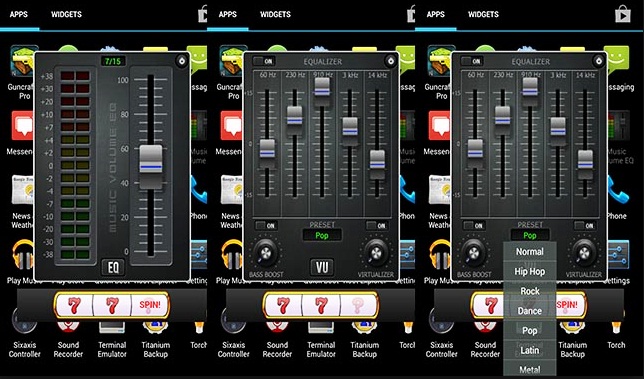Pick the Latin preset
The image size is (644, 379).
pos(530,350)
